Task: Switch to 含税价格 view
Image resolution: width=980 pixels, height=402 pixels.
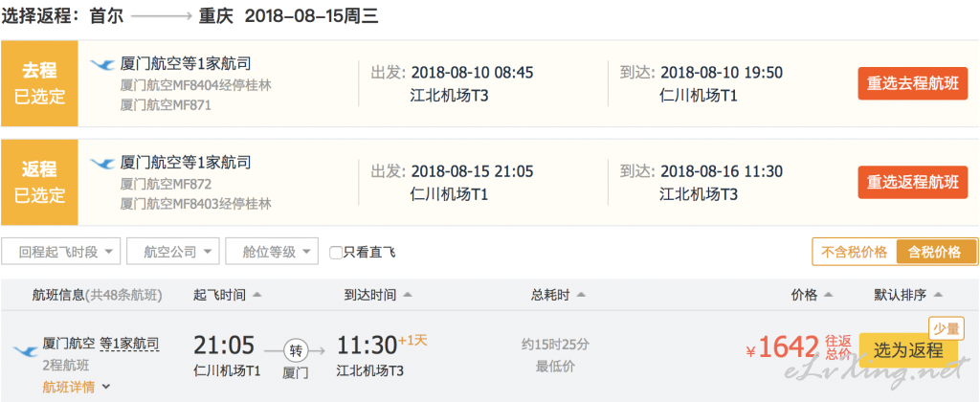Action: click(936, 252)
